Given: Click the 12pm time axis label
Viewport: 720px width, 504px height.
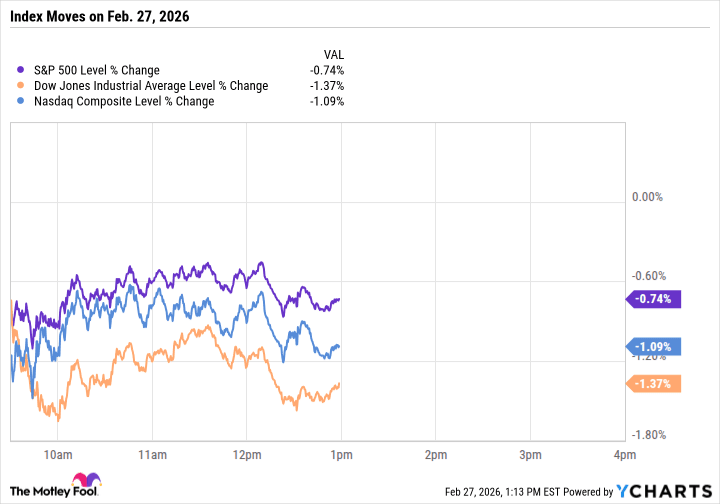Looking at the screenshot, I should [x=246, y=455].
